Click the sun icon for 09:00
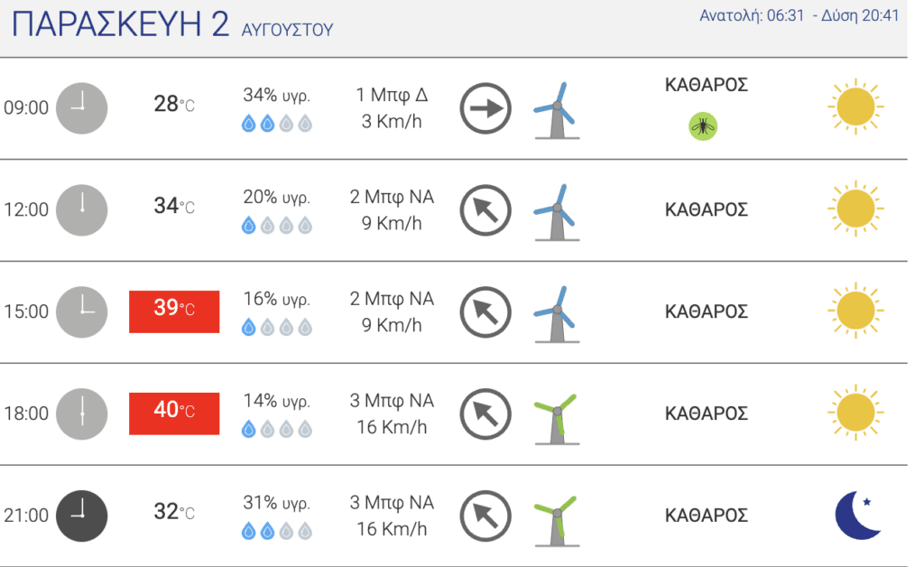This screenshot has height=567, width=924. (855, 107)
